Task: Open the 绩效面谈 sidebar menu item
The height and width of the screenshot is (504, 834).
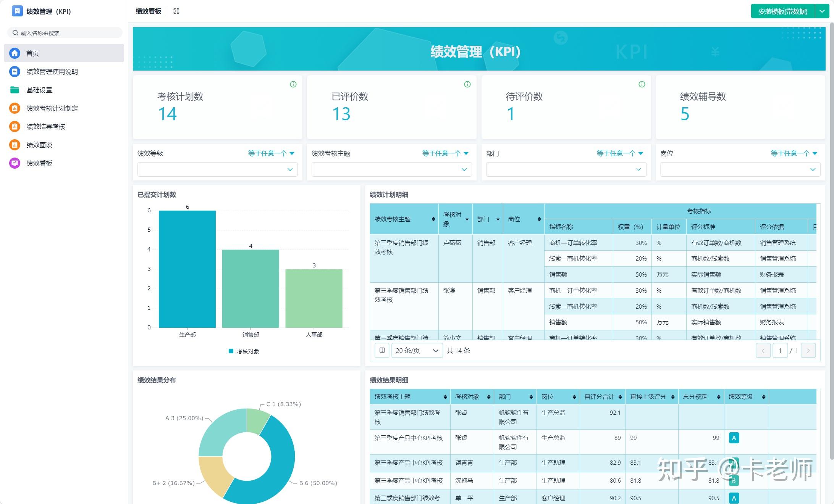Action: [x=39, y=145]
